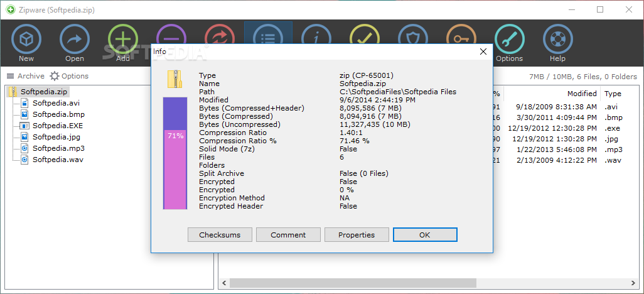Click the highlighted list view icon

tap(268, 34)
